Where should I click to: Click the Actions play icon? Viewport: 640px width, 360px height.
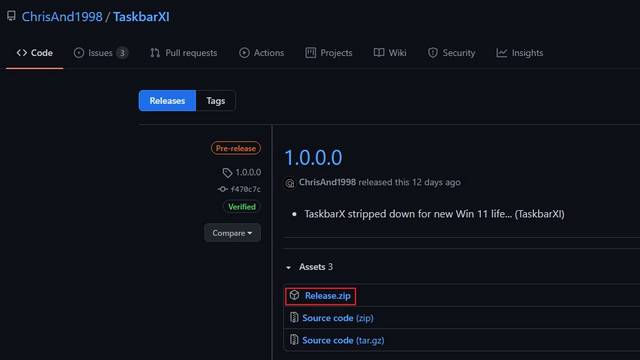click(x=244, y=53)
